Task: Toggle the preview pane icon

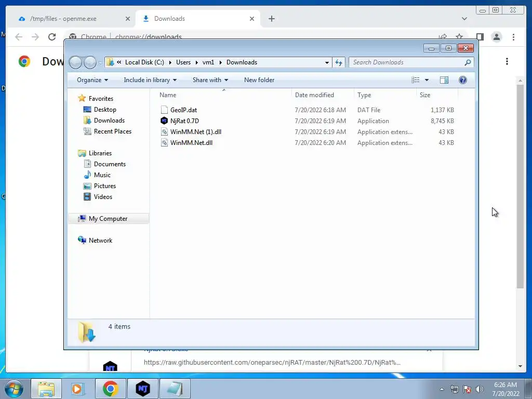Action: pyautogui.click(x=444, y=79)
